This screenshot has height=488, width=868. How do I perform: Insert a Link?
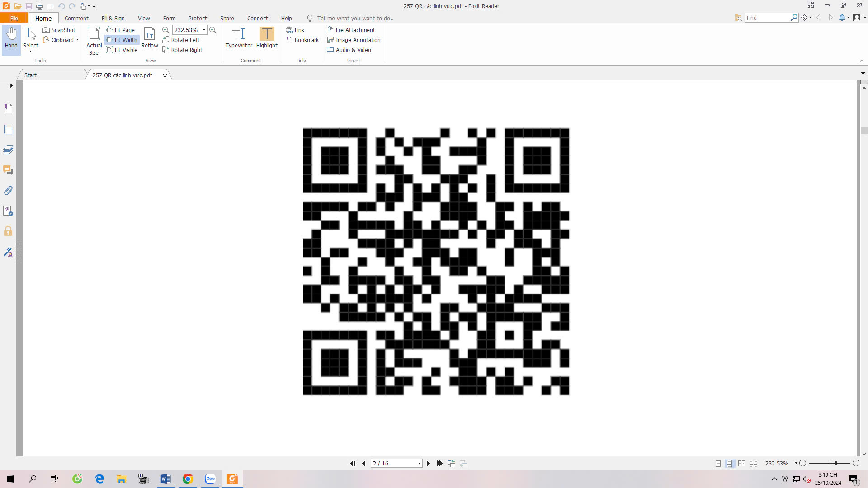295,30
